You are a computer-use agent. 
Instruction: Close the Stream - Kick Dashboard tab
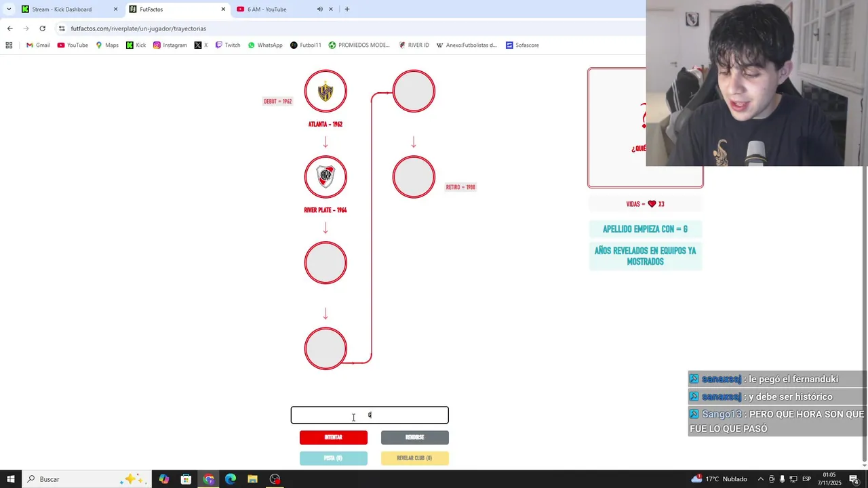point(115,9)
